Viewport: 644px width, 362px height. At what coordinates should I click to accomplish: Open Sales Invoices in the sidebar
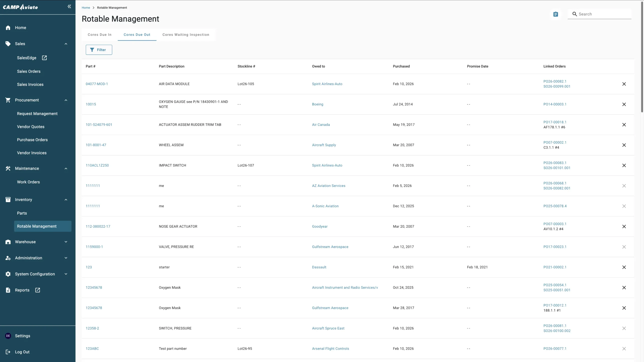(30, 84)
